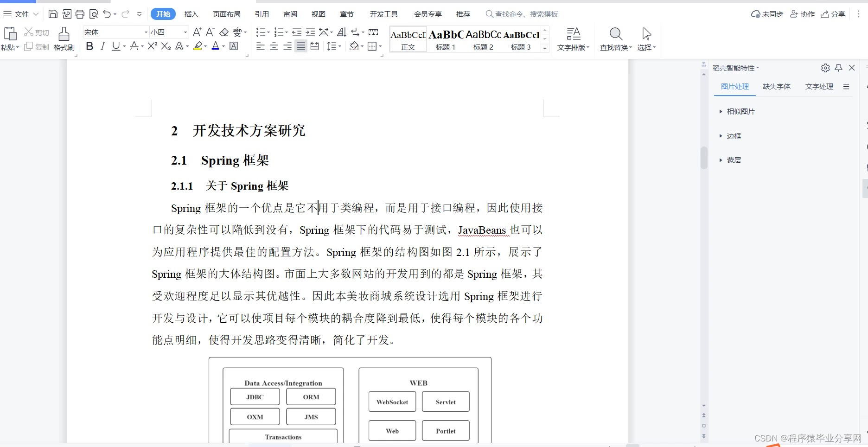Apply the blue font color button
This screenshot has width=868, height=447.
pyautogui.click(x=215, y=46)
